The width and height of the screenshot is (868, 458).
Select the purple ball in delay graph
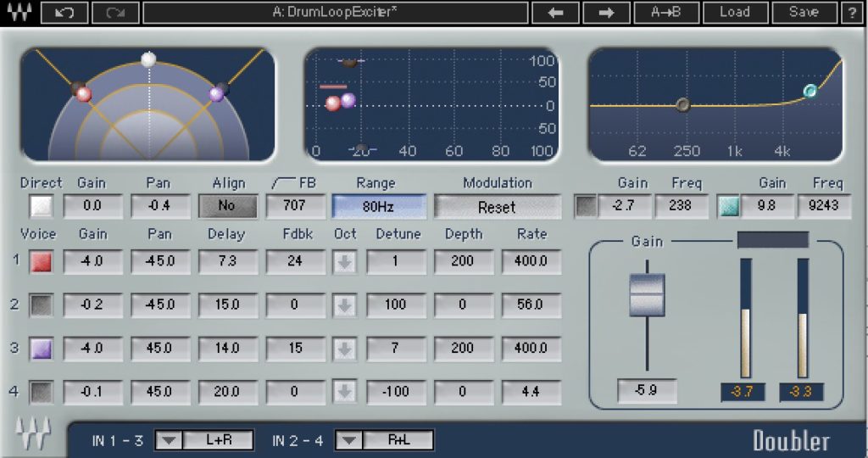(348, 100)
